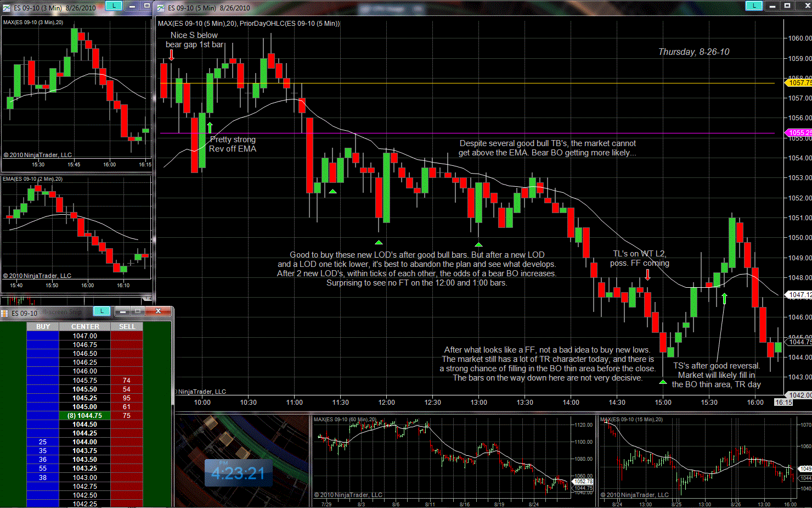Click the 4:23:21 clock widget
Image resolution: width=812 pixels, height=508 pixels.
238,473
